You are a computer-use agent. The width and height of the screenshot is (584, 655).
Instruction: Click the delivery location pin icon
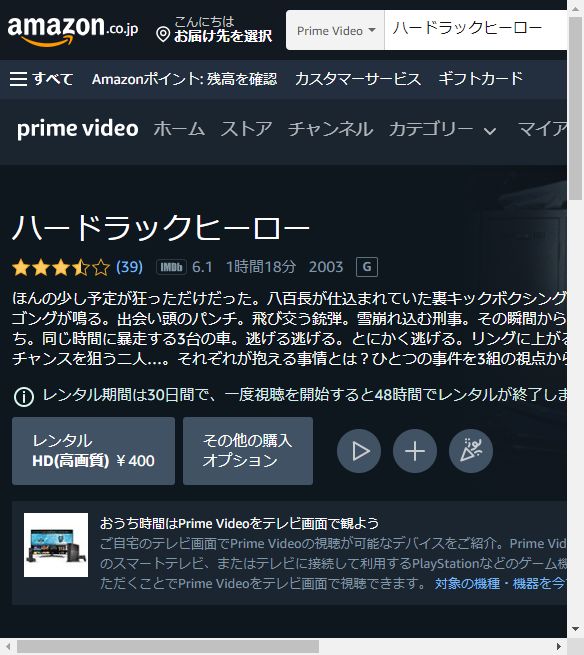click(x=163, y=35)
